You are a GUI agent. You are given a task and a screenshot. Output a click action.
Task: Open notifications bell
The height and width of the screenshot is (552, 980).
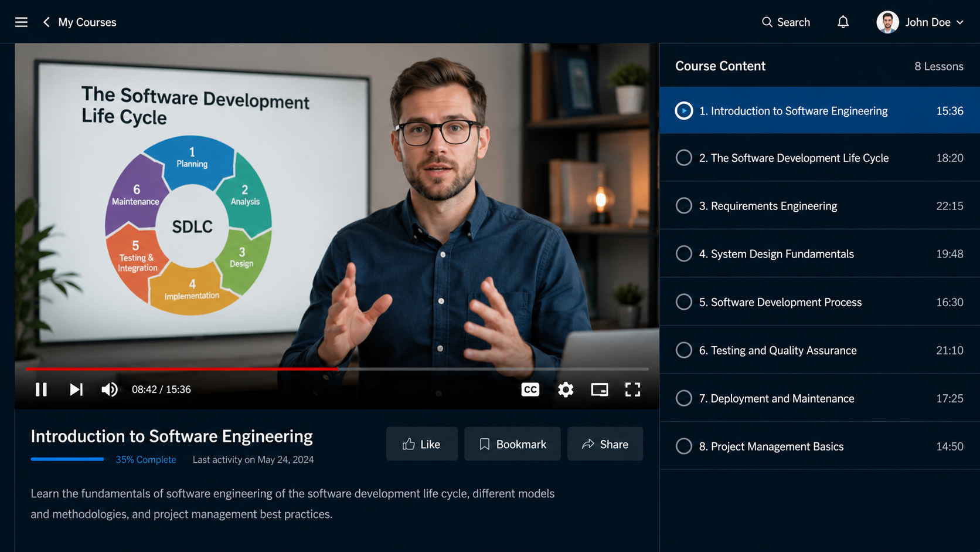click(843, 22)
